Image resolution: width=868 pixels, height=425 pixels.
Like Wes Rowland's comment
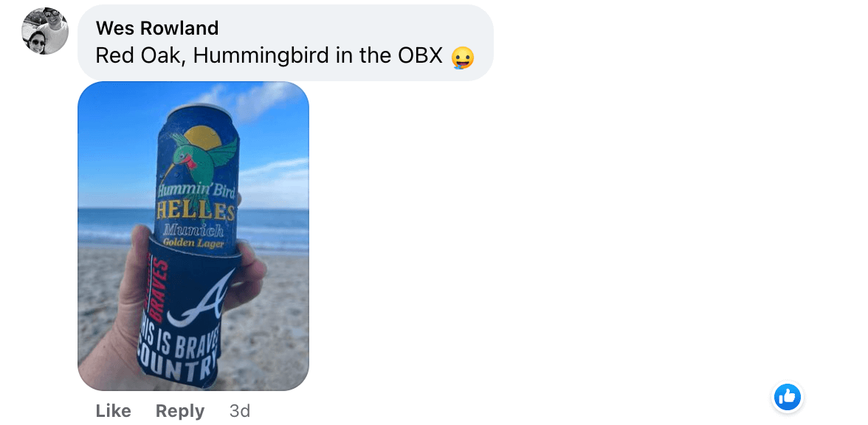click(114, 410)
